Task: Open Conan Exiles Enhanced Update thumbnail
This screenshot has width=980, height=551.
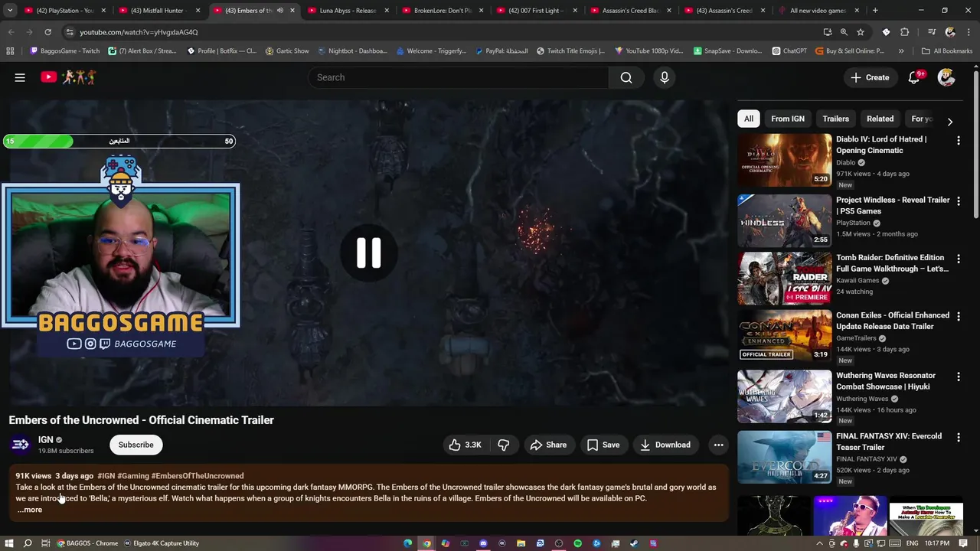Action: (x=784, y=336)
